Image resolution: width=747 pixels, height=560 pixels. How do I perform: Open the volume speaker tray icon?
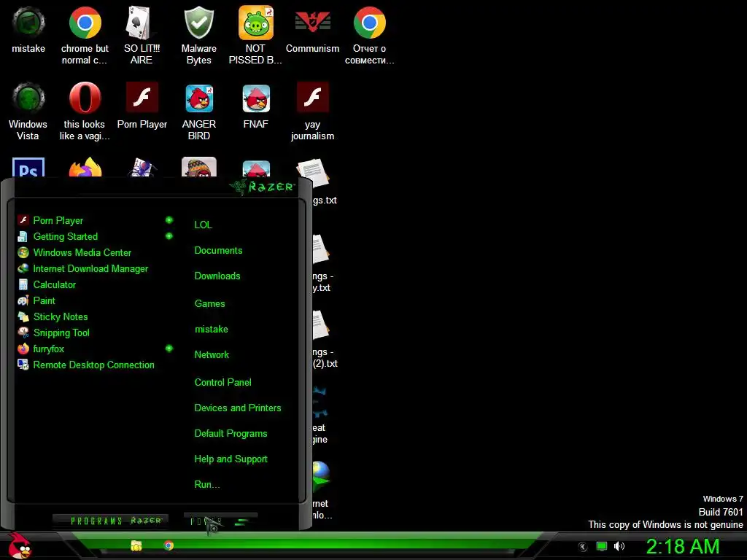click(619, 546)
